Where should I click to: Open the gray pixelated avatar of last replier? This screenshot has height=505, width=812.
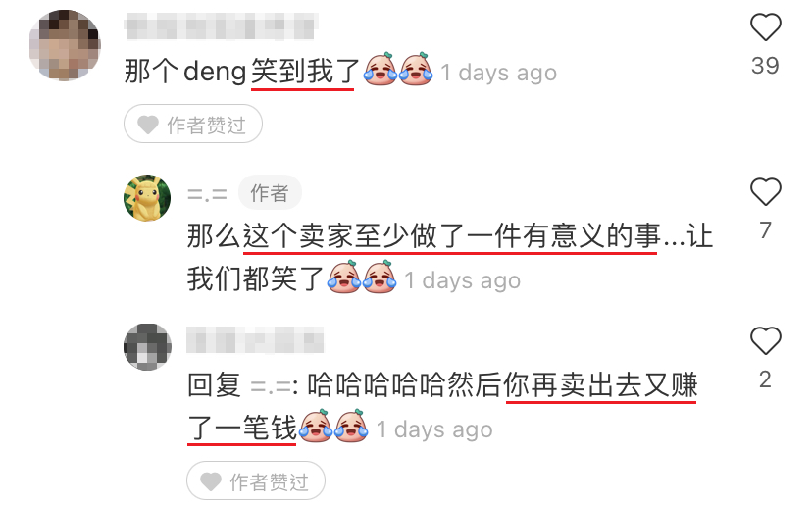(x=147, y=347)
